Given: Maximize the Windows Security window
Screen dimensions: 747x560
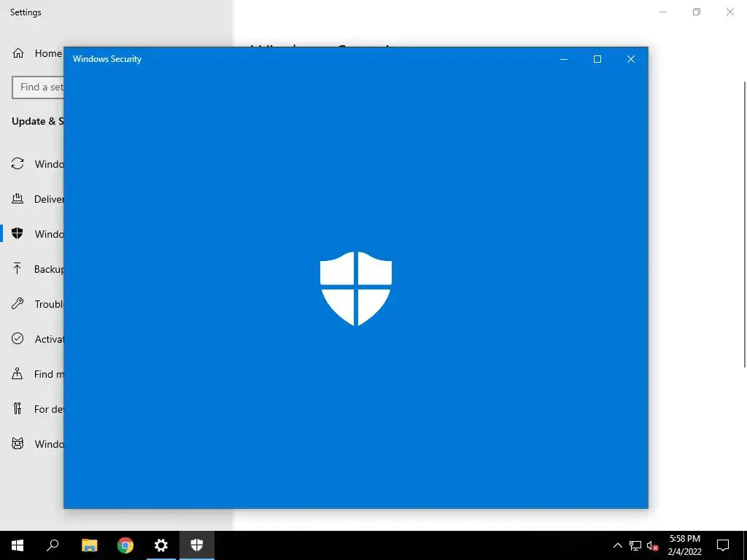Looking at the screenshot, I should [x=597, y=59].
